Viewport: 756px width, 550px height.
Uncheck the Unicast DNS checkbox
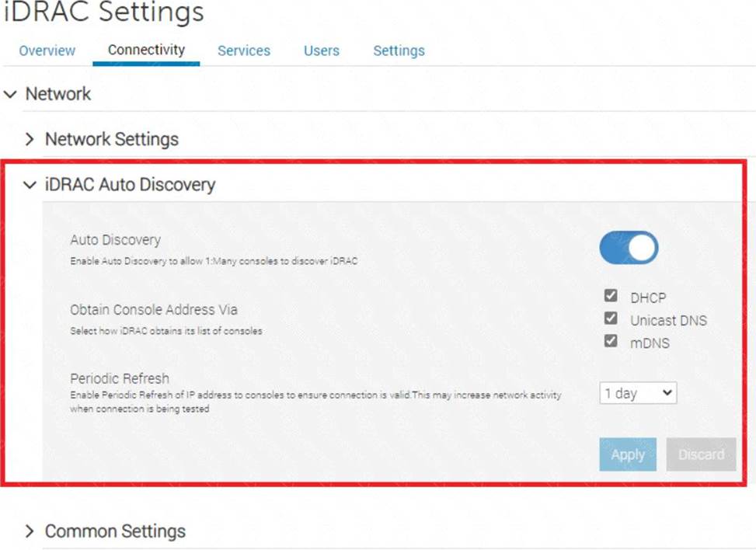point(611,319)
